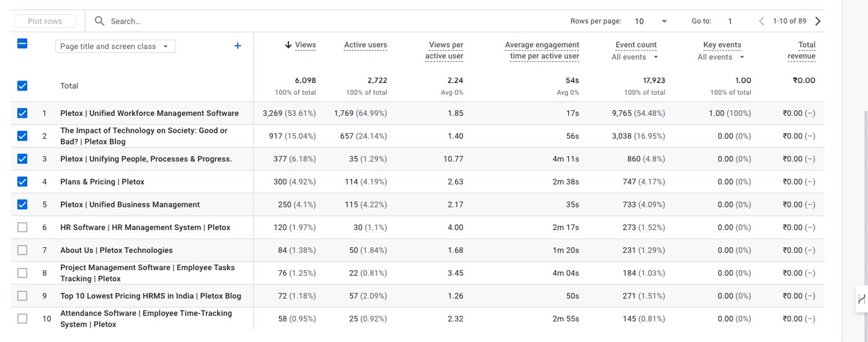Sort by the Event count header
This screenshot has height=342, width=868.
[x=636, y=45]
